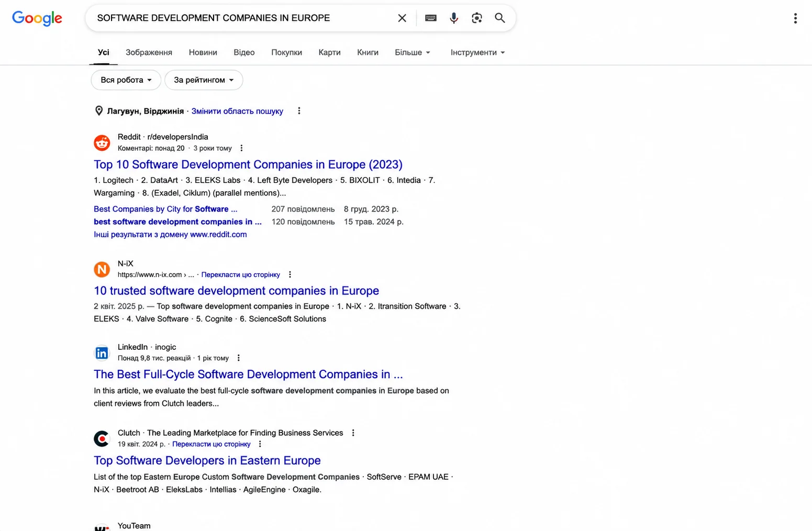
Task: Click the LinkedIn favicon
Action: [102, 353]
